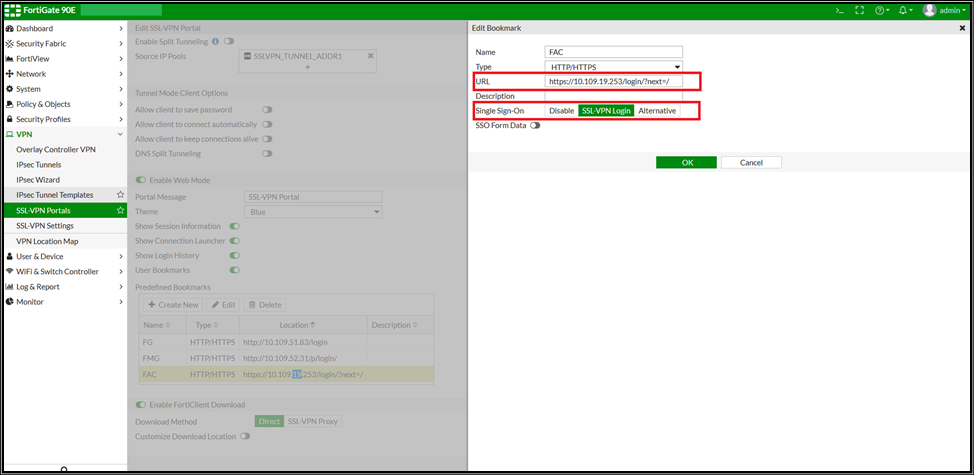Open IPsec Wizard menu item

[x=38, y=180]
